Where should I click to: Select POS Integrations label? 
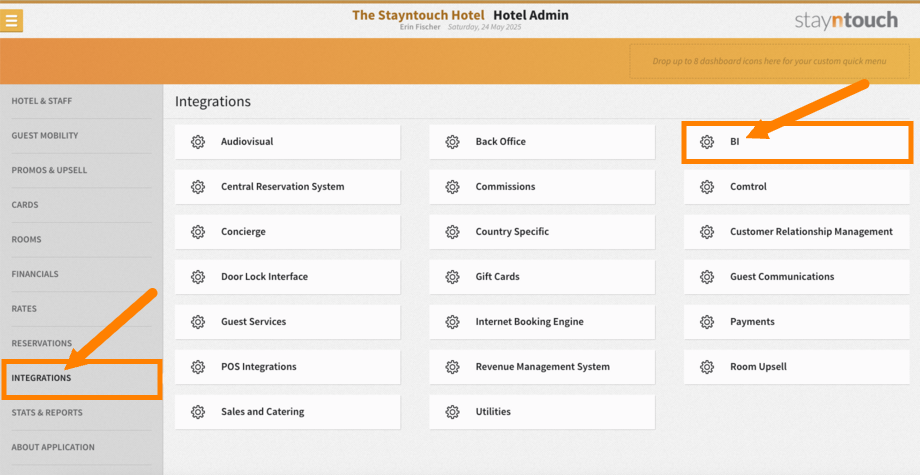click(259, 367)
